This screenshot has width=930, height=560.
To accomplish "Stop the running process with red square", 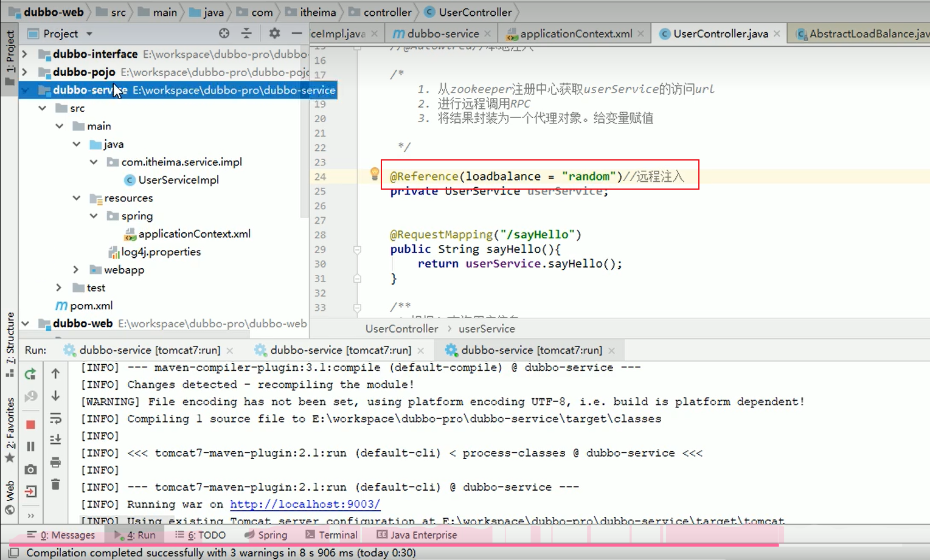I will click(x=30, y=424).
